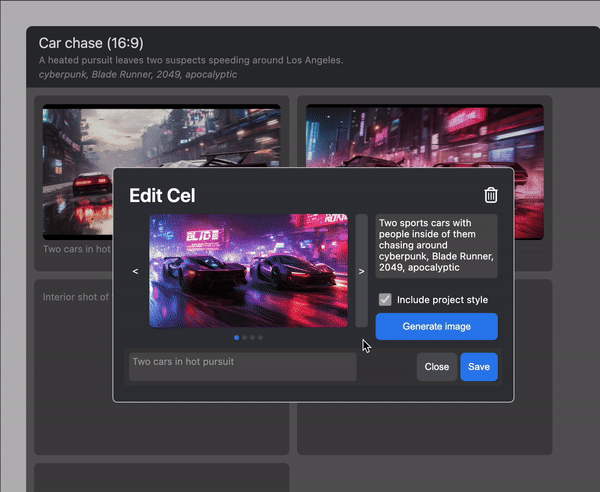The height and width of the screenshot is (492, 600).
Task: Focus the 'Two cars in hot pursuit' caption field
Action: (242, 367)
